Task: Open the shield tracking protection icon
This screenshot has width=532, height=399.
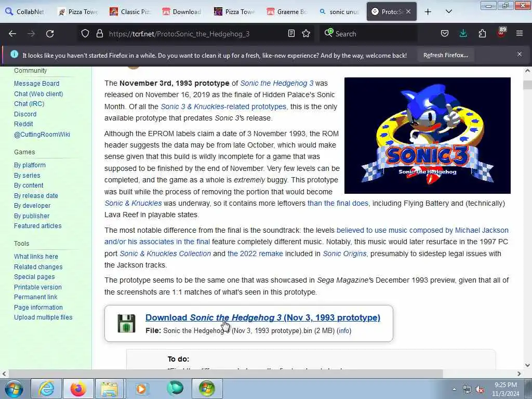Action: 85,34
